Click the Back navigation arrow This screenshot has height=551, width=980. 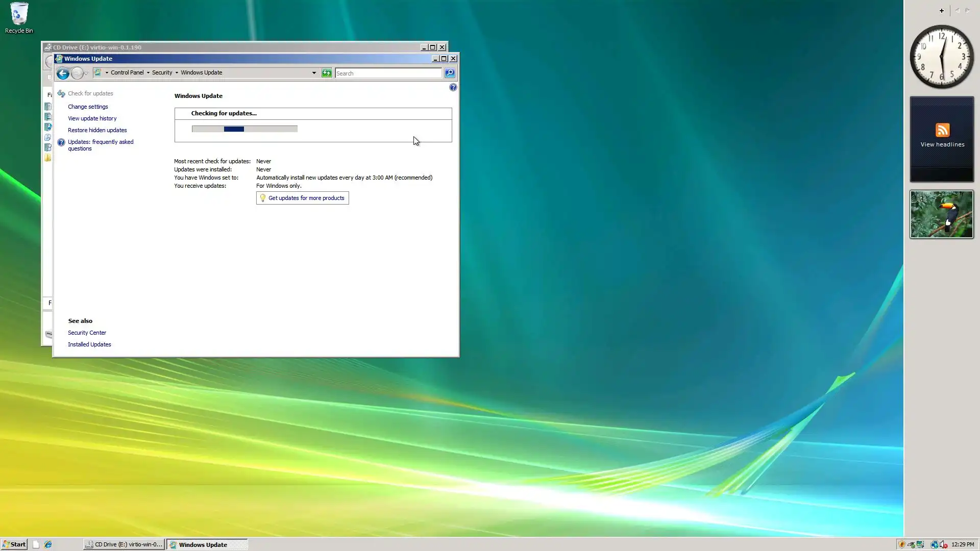click(x=63, y=73)
